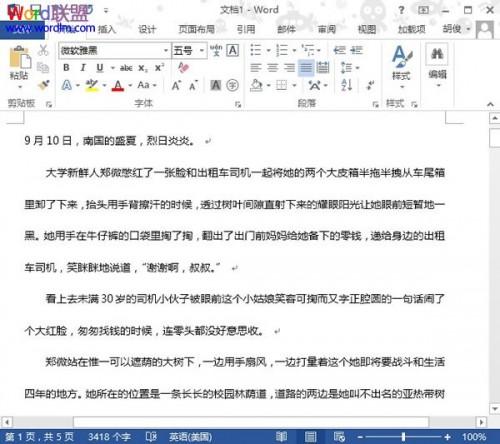Click the zoom slider handle
This screenshot has height=444, width=500.
coord(403,437)
